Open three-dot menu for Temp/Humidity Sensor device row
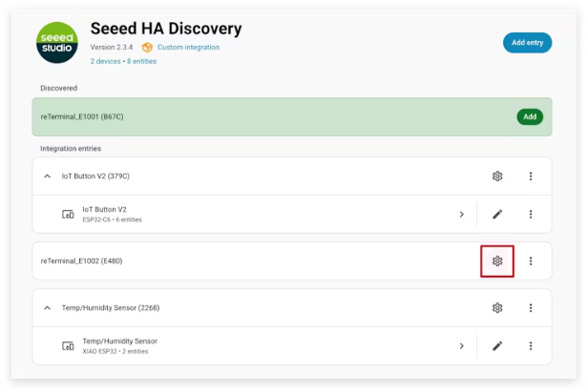Image resolution: width=587 pixels, height=392 pixels. pos(531,346)
